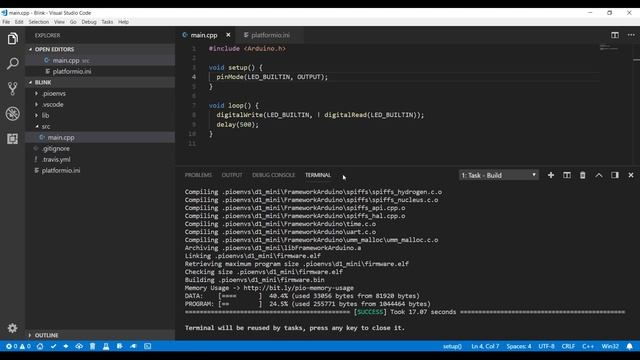This screenshot has height=360, width=640.
Task: Open the notifications bell
Action: pos(629,346)
